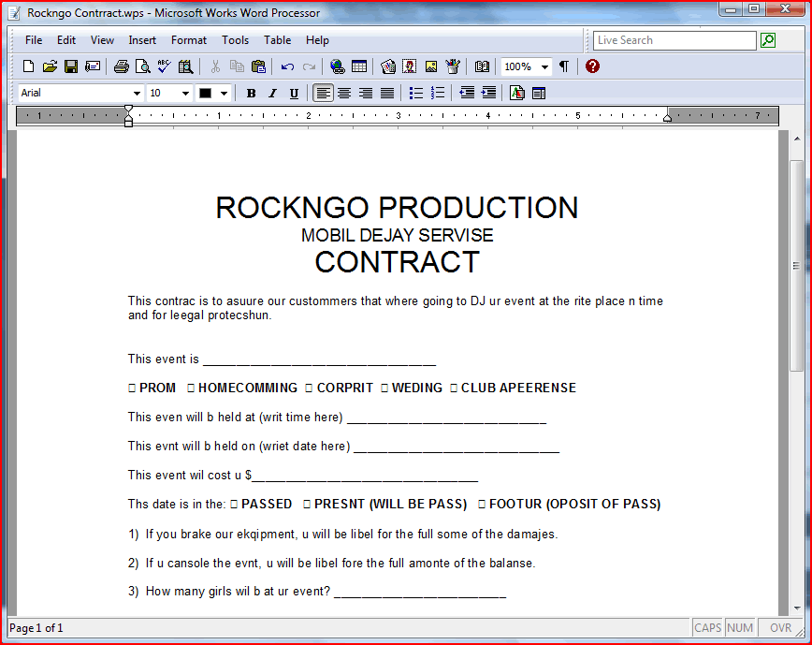Click the Save floppy disk icon
Image resolution: width=812 pixels, height=645 pixels.
71,66
